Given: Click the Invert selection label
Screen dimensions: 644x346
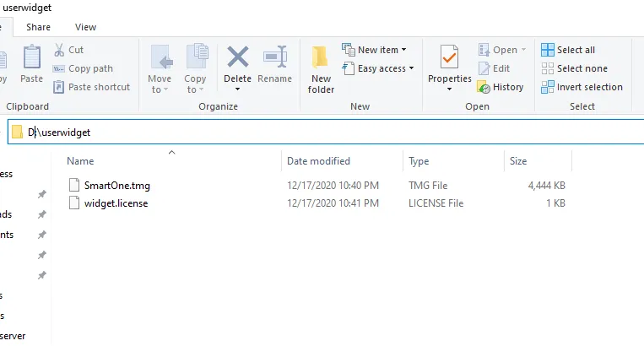Looking at the screenshot, I should click(590, 87).
